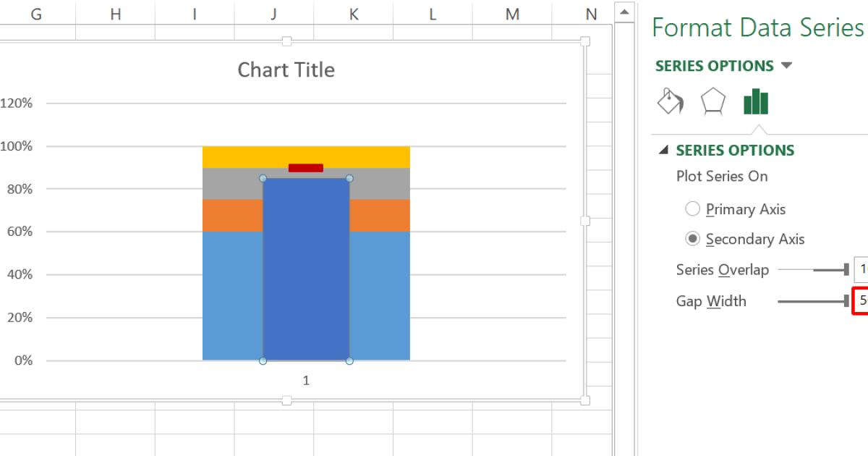Select the Fill & Line paint bucket icon
This screenshot has height=456, width=868.
[x=669, y=101]
